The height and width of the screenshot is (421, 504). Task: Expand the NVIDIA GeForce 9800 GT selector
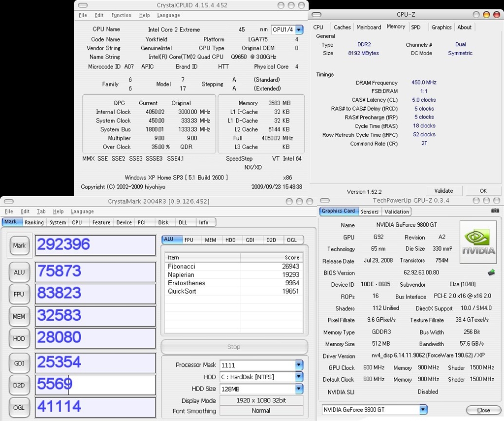tap(423, 410)
